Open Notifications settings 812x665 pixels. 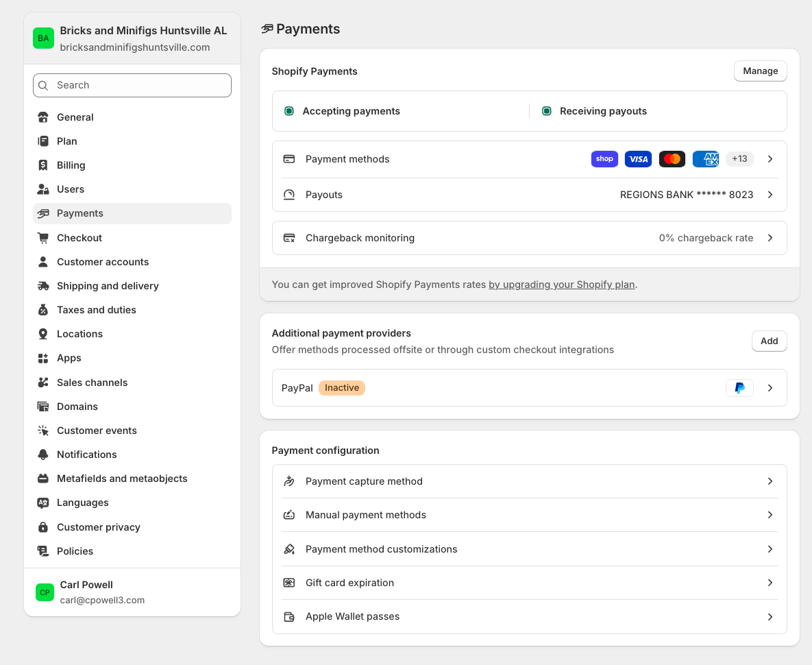132,455
